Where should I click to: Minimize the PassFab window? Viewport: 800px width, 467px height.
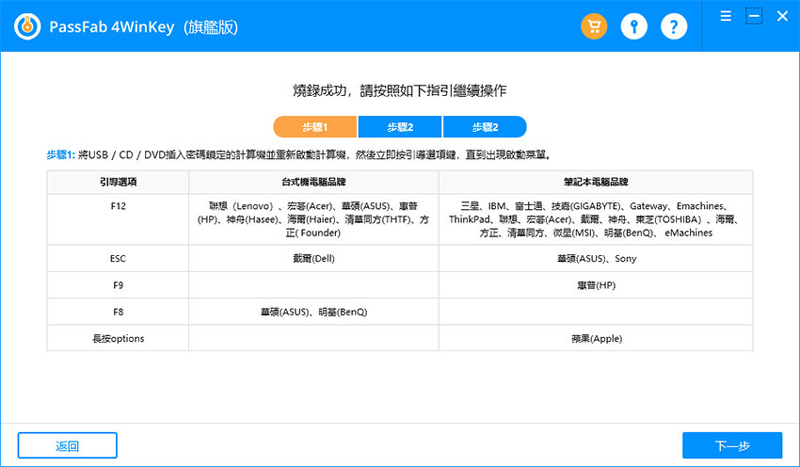point(754,16)
